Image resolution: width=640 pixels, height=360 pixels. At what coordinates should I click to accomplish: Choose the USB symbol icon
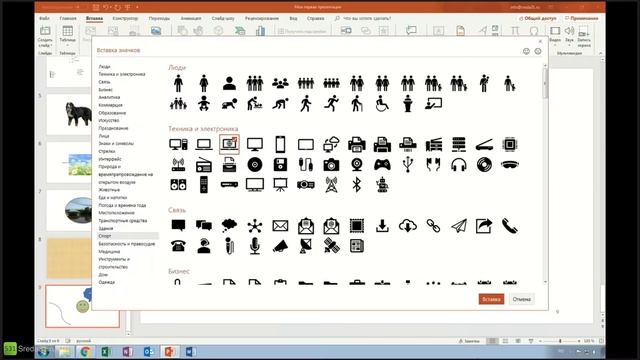408,164
